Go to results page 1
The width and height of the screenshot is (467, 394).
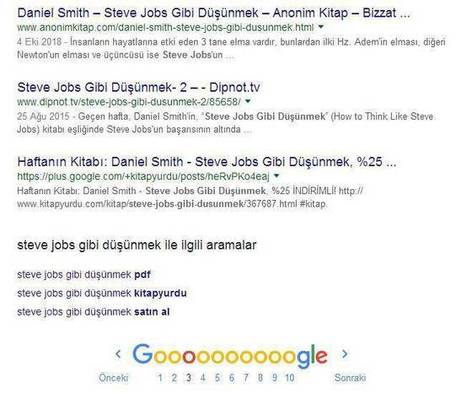[160, 378]
